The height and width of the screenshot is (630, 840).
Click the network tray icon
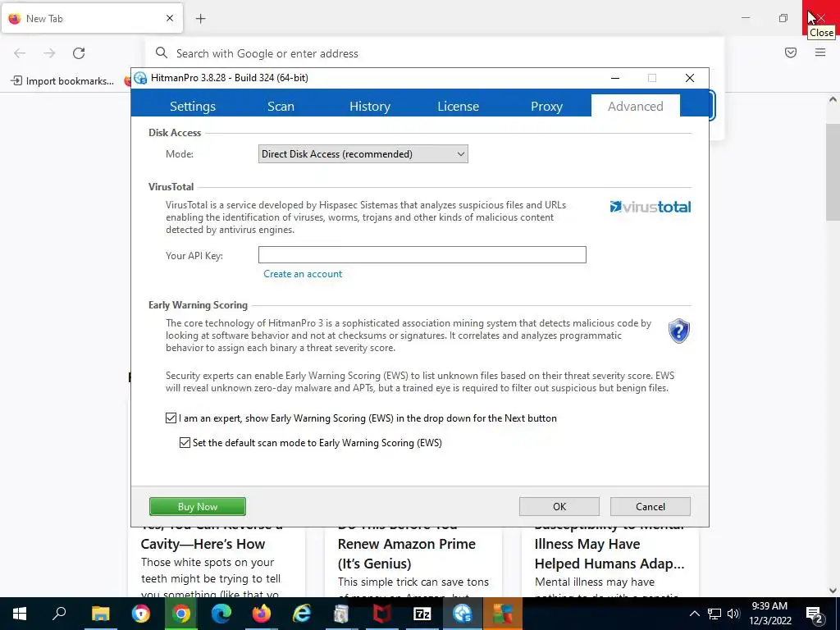[x=714, y=614]
